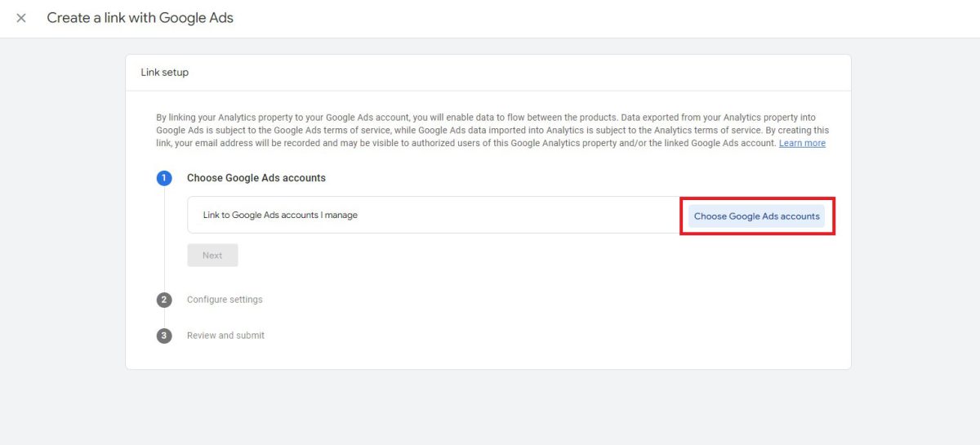
Task: Click the greyed-out Next button
Action: tap(212, 256)
